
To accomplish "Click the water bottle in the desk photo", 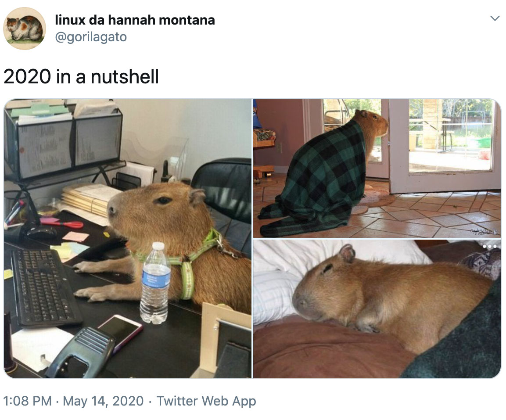I will 155,283.
